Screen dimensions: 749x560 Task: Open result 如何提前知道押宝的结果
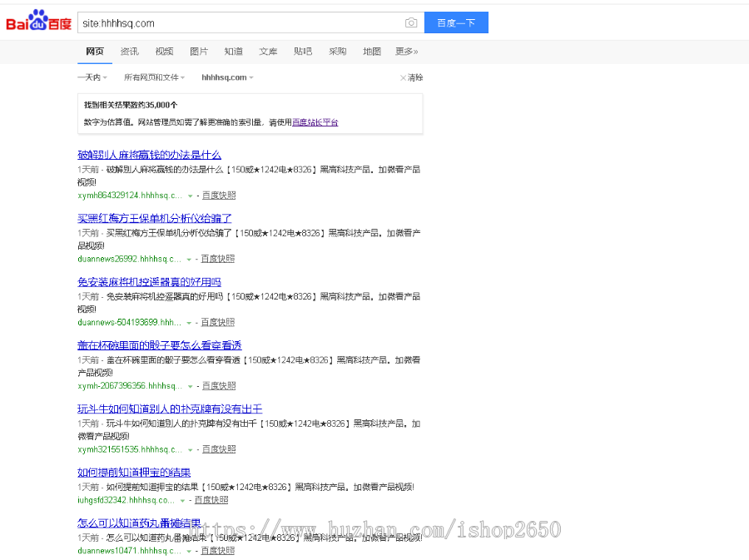134,472
